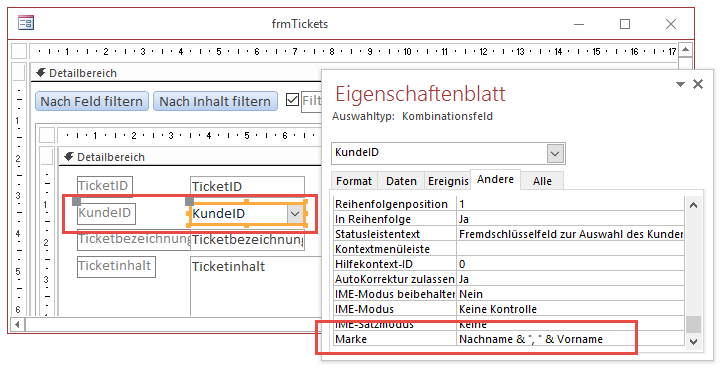This screenshot has height=369, width=721.
Task: Switch to the Alle tab
Action: click(x=542, y=181)
